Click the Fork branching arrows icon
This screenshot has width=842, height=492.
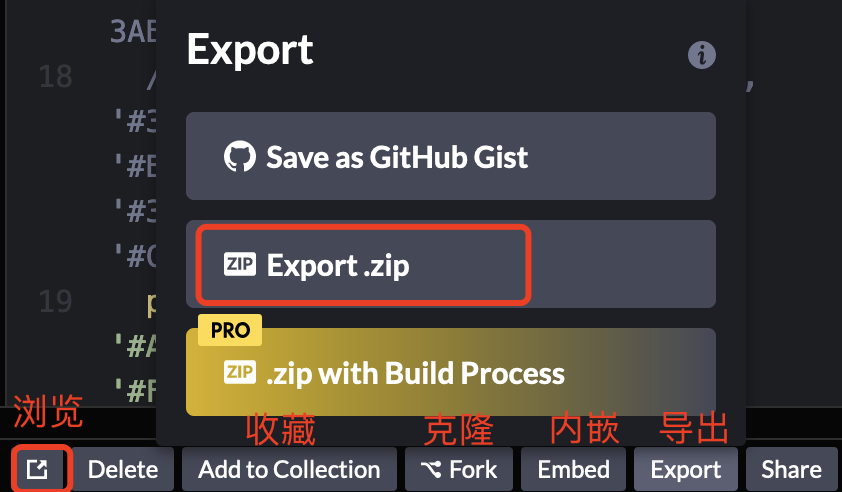pyautogui.click(x=431, y=469)
